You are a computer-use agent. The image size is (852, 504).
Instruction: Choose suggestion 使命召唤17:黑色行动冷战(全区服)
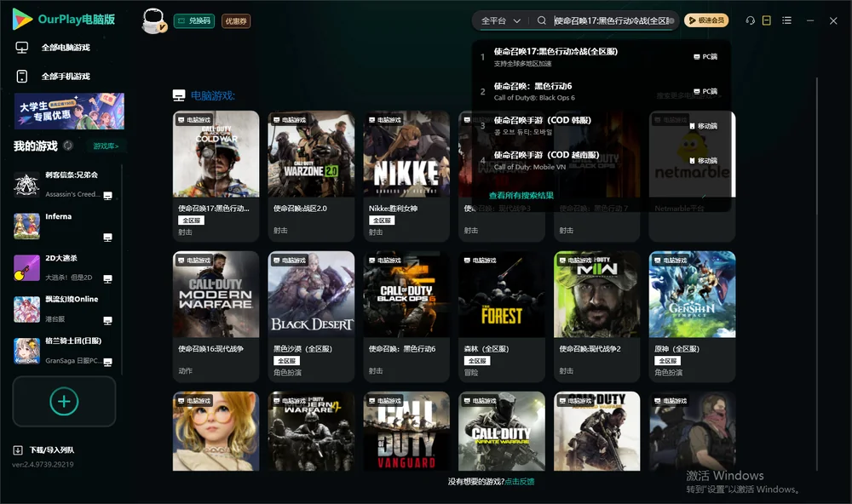pos(601,56)
